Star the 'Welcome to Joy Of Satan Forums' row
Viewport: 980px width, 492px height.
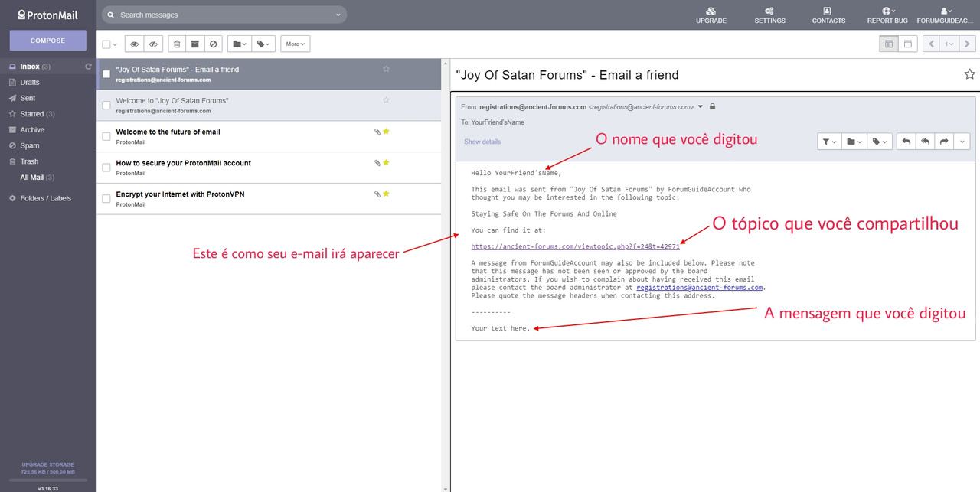coord(386,100)
